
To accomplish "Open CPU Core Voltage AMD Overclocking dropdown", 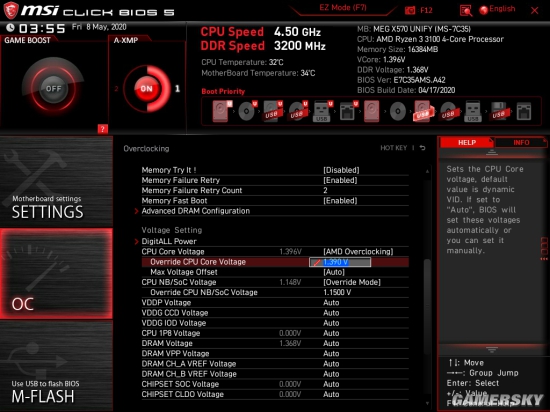I will (x=358, y=251).
